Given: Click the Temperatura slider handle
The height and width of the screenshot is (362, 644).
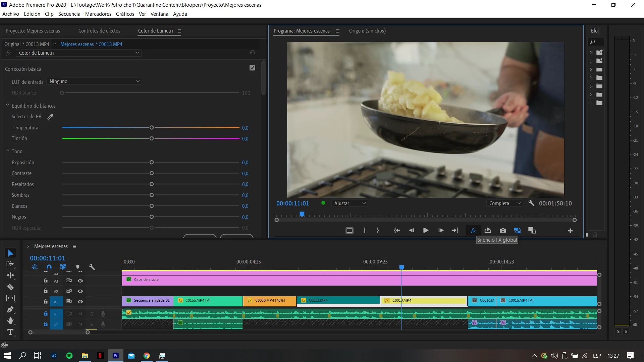Looking at the screenshot, I should 152,128.
